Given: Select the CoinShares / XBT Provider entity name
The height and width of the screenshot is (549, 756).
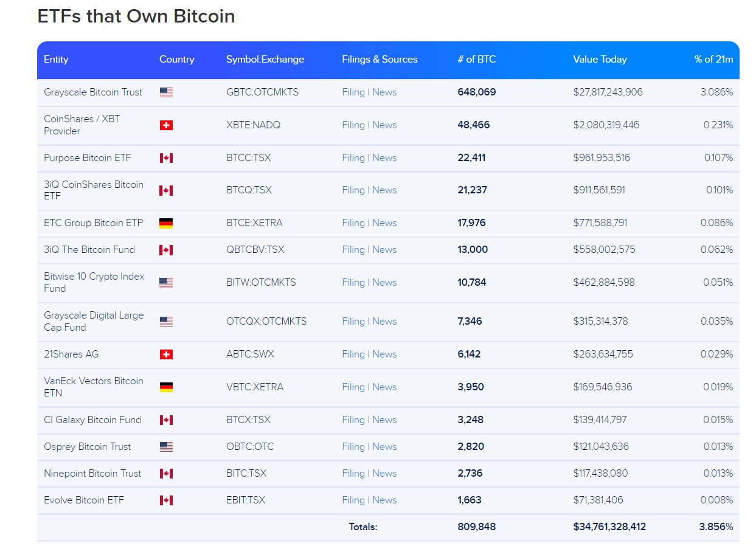Looking at the screenshot, I should point(82,125).
